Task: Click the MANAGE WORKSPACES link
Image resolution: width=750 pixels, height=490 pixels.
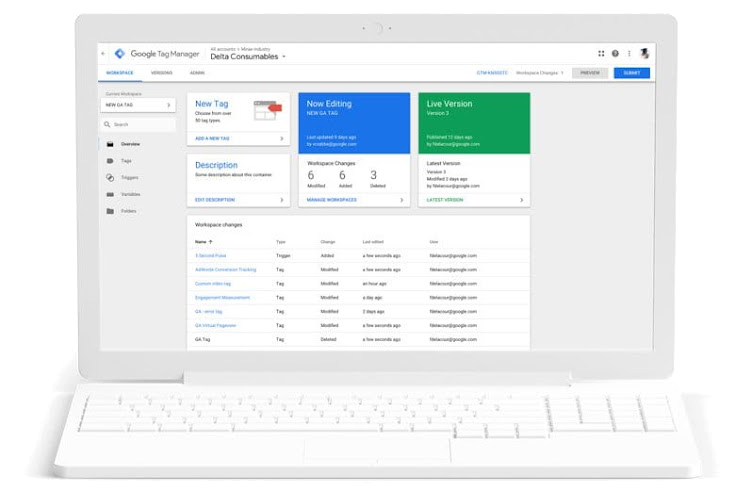Action: click(x=331, y=200)
